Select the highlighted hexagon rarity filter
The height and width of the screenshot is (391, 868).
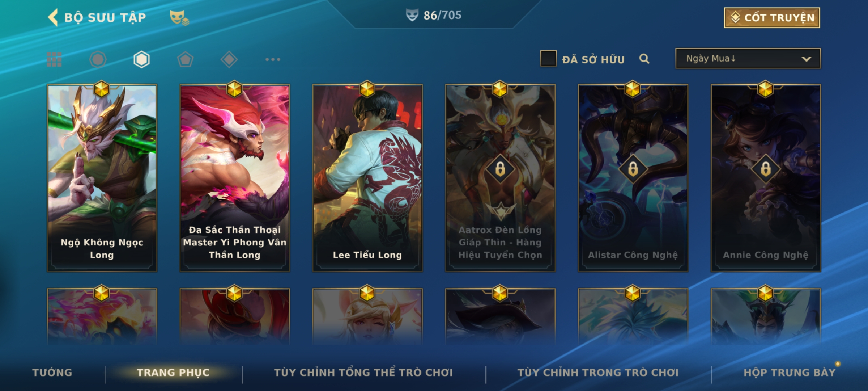[x=141, y=59]
